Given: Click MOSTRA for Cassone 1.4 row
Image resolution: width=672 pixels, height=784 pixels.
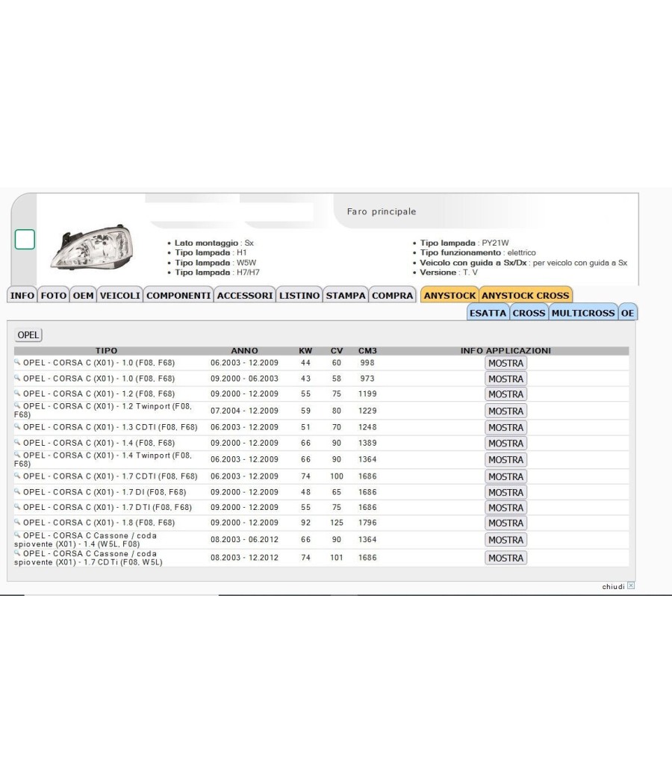Looking at the screenshot, I should tap(506, 540).
